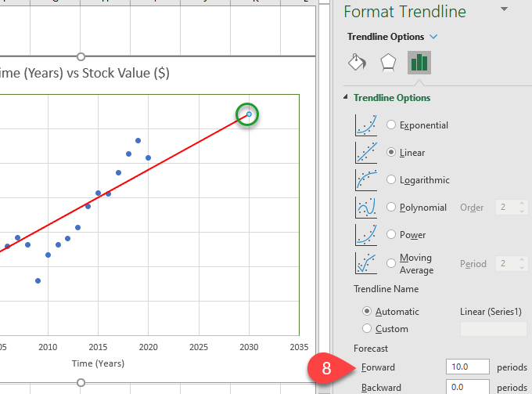The width and height of the screenshot is (532, 394).
Task: Click the Moving Average trendline icon
Action: coord(365,263)
